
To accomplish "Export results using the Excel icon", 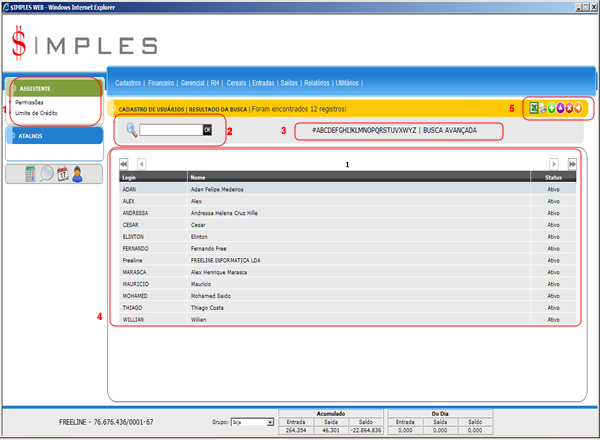I will [535, 107].
